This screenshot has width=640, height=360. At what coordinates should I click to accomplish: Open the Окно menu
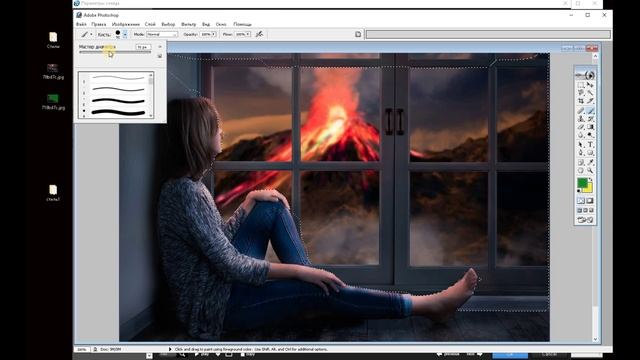click(x=221, y=24)
